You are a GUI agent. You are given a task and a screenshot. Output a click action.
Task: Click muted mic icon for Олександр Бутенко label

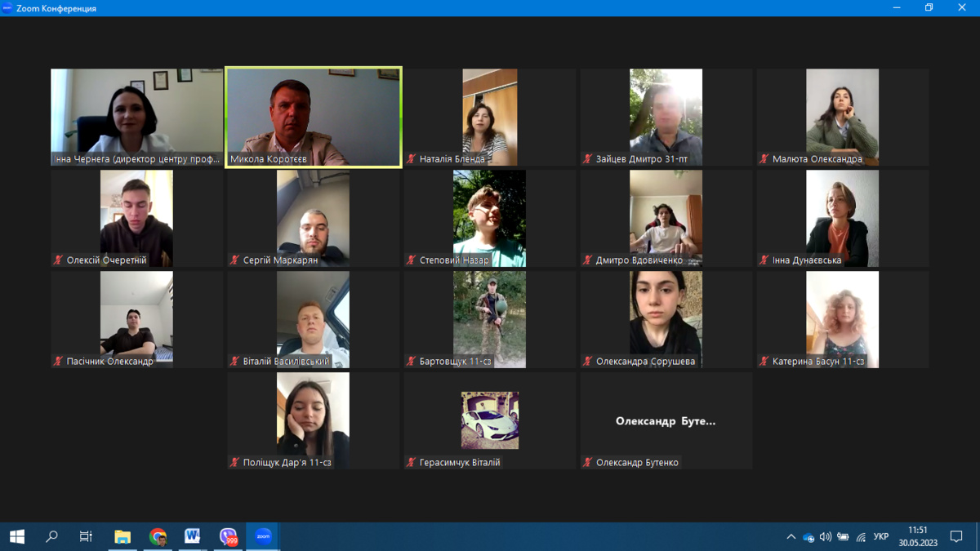coord(588,462)
